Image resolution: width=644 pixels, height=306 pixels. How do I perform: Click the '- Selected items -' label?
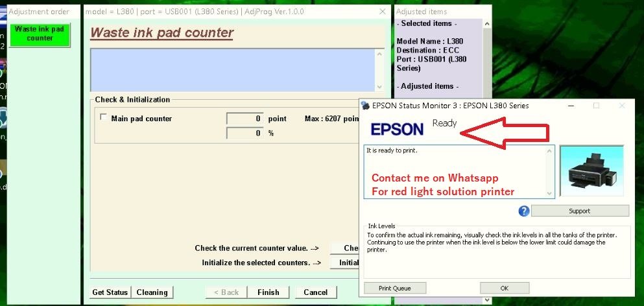tap(426, 23)
